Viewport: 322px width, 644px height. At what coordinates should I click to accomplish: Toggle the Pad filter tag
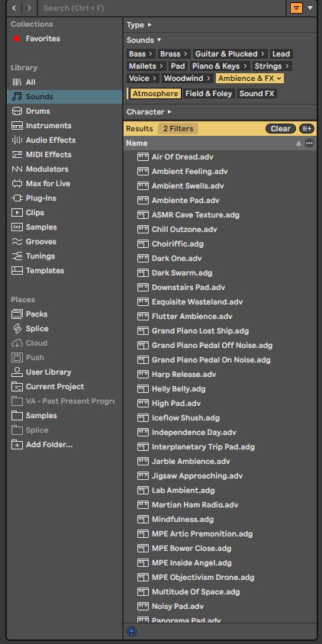click(178, 66)
